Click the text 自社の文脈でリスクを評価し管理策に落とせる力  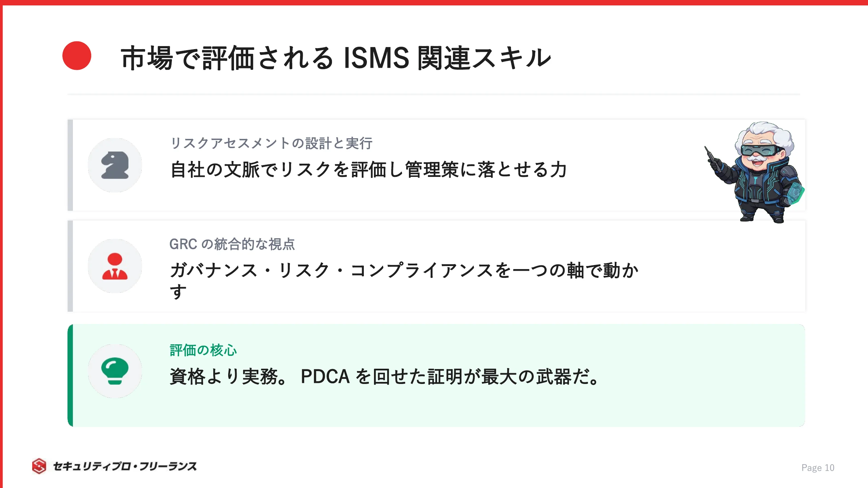tap(368, 169)
